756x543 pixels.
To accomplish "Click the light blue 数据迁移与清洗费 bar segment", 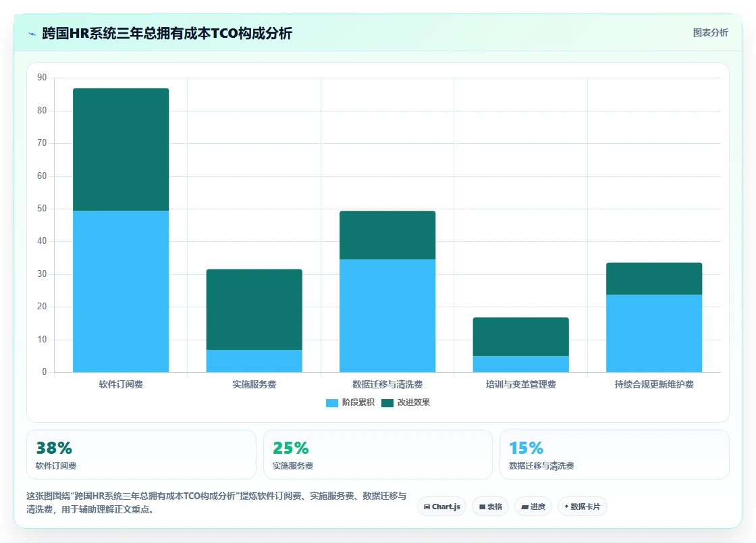I will pyautogui.click(x=387, y=315).
